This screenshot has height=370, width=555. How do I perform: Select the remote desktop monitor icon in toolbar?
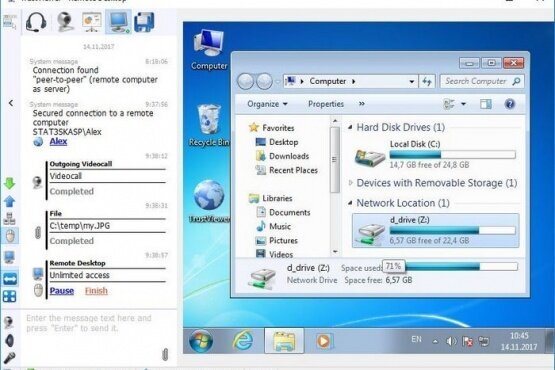[x=119, y=22]
